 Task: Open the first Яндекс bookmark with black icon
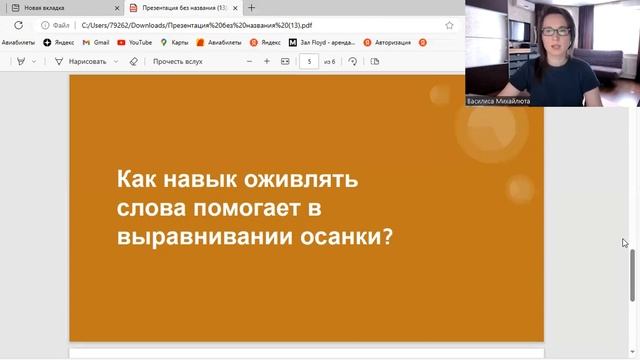pyautogui.click(x=59, y=42)
